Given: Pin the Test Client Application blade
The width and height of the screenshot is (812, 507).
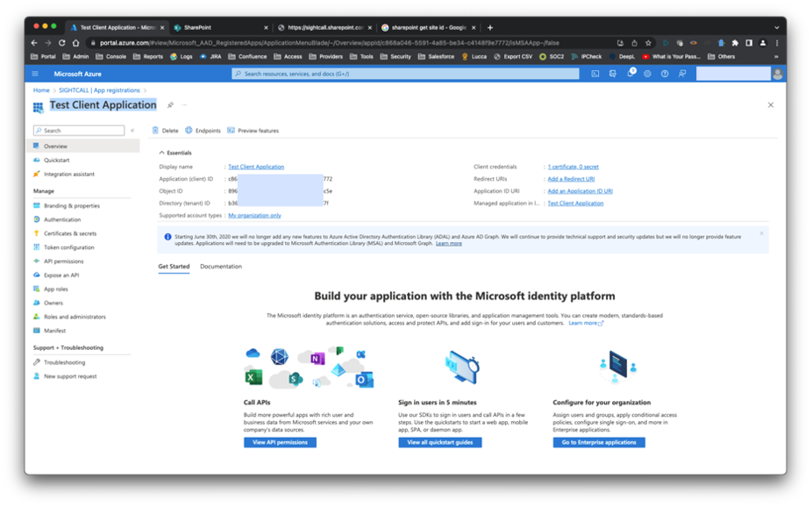Looking at the screenshot, I should (x=170, y=105).
